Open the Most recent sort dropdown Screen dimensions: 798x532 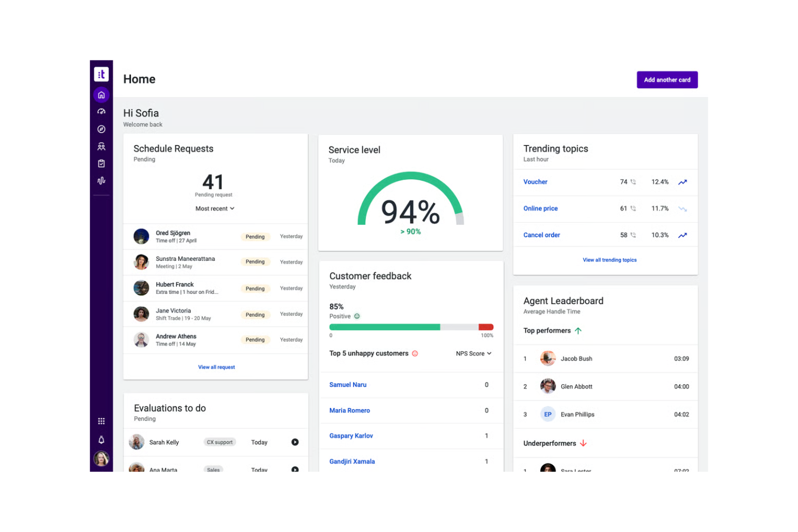coord(215,209)
